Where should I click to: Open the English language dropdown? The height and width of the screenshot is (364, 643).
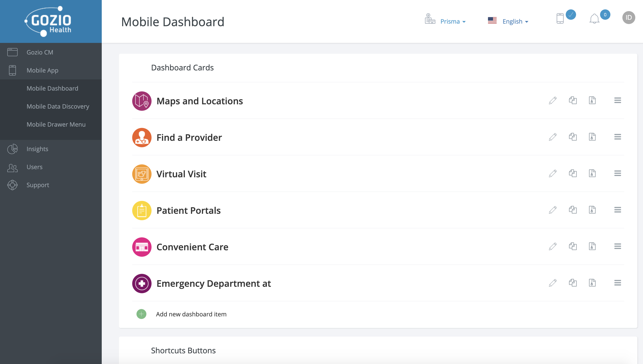tap(515, 21)
